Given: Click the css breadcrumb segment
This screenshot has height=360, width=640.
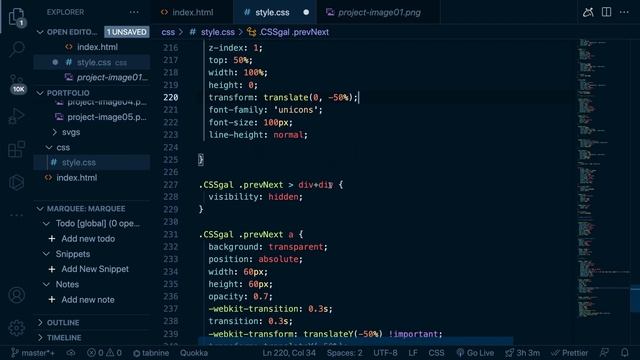Looking at the screenshot, I should (168, 32).
